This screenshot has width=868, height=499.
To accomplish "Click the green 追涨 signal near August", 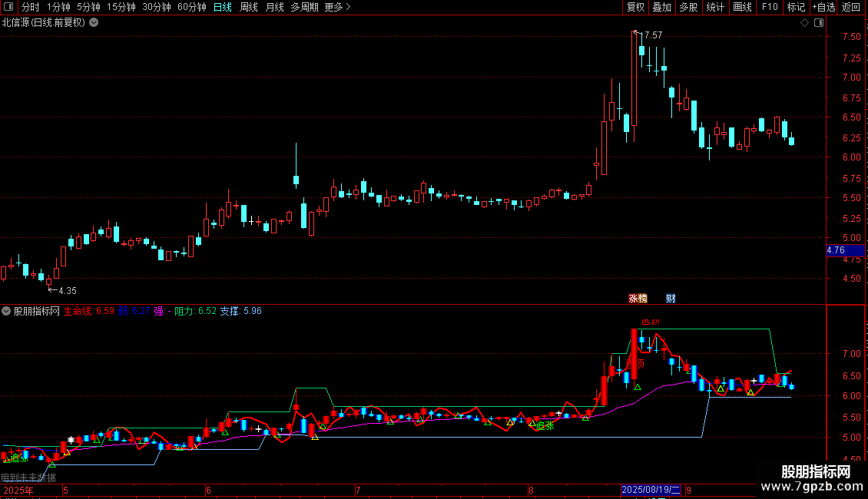I will tap(545, 425).
